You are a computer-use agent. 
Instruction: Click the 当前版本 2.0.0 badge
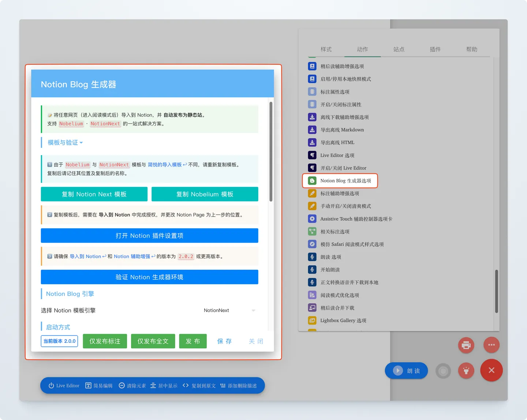tap(59, 341)
